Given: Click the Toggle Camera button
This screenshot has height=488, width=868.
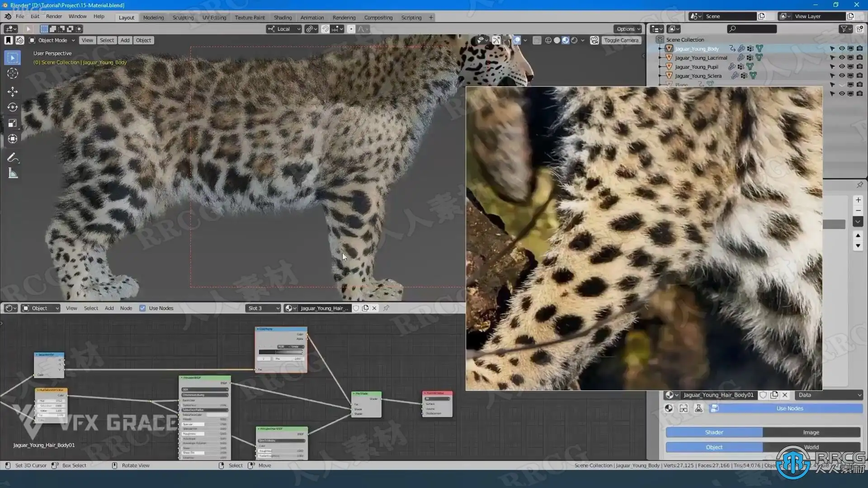Looking at the screenshot, I should tap(621, 40).
